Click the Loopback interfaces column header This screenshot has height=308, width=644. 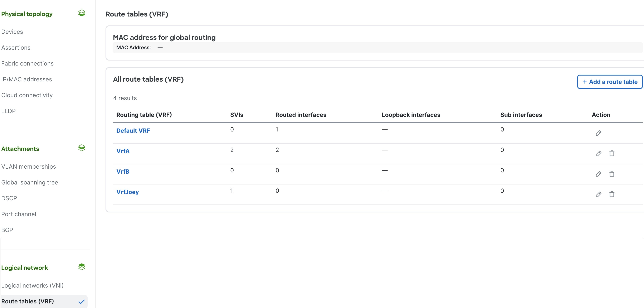(x=411, y=115)
